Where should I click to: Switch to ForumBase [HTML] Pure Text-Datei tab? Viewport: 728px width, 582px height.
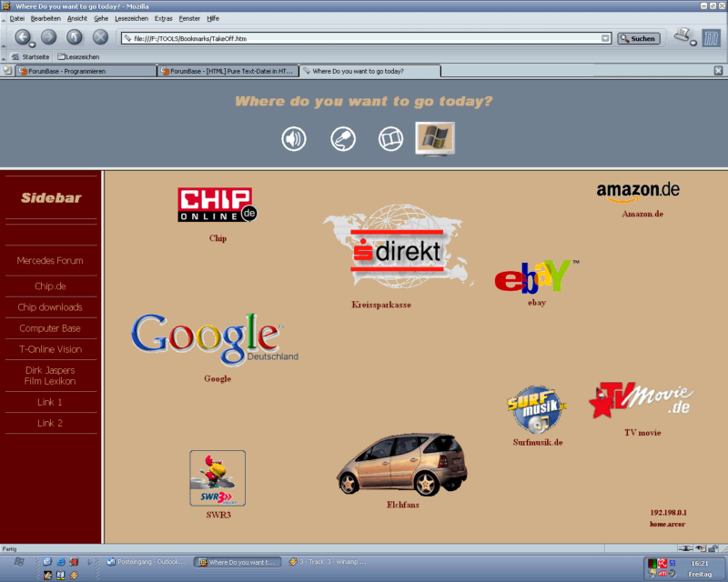tap(228, 71)
